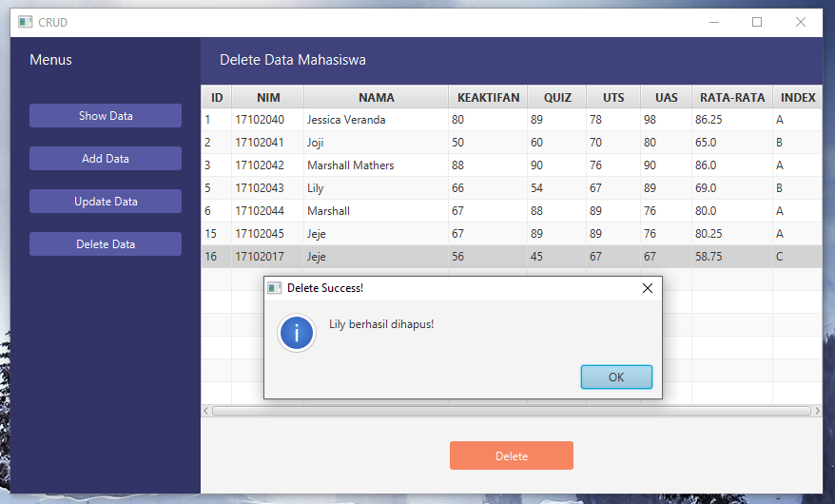Confirm dialog with the OK button

coord(616,377)
